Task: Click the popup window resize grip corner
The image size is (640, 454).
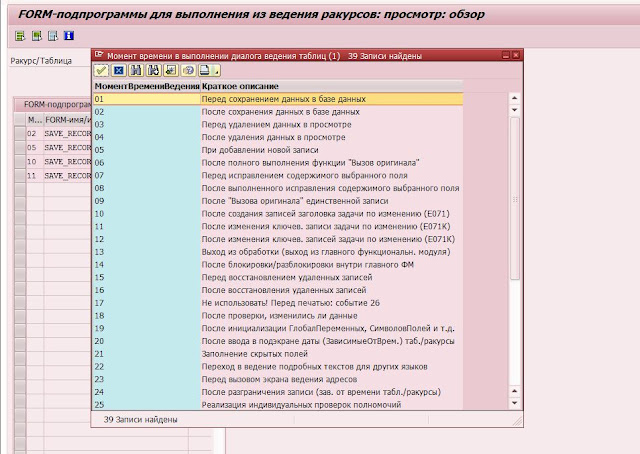Action: (x=518, y=421)
